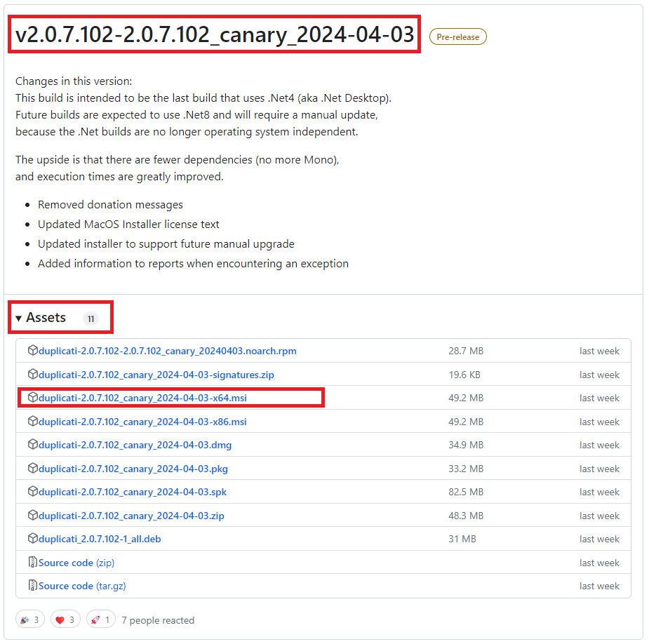The width and height of the screenshot is (649, 644).
Task: Click the '34.9 MB' size value
Action: pyautogui.click(x=466, y=445)
